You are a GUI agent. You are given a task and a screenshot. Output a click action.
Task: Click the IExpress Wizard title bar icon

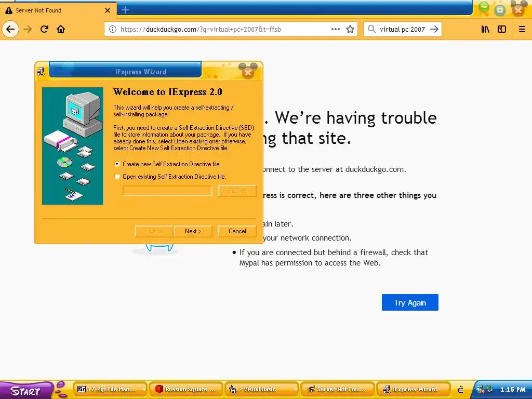pos(41,72)
